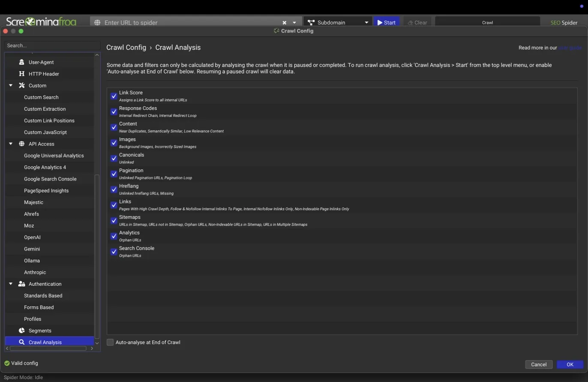Click the HTTP Header H icon
Screen dimensions: 588x382
tap(21, 74)
